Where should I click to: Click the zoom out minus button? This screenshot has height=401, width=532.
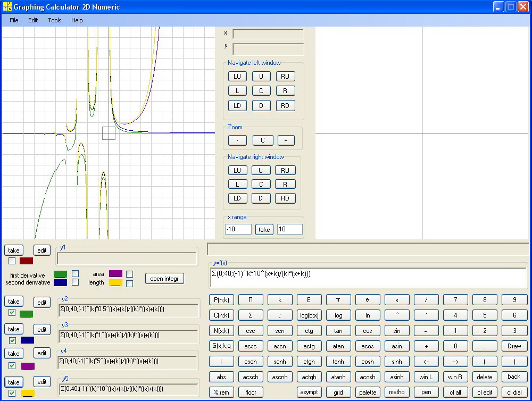pyautogui.click(x=237, y=140)
